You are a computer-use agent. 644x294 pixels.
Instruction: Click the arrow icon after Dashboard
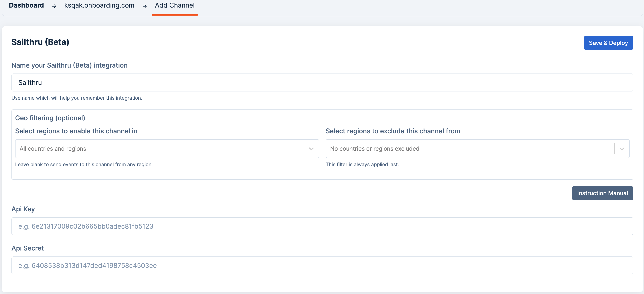point(54,6)
